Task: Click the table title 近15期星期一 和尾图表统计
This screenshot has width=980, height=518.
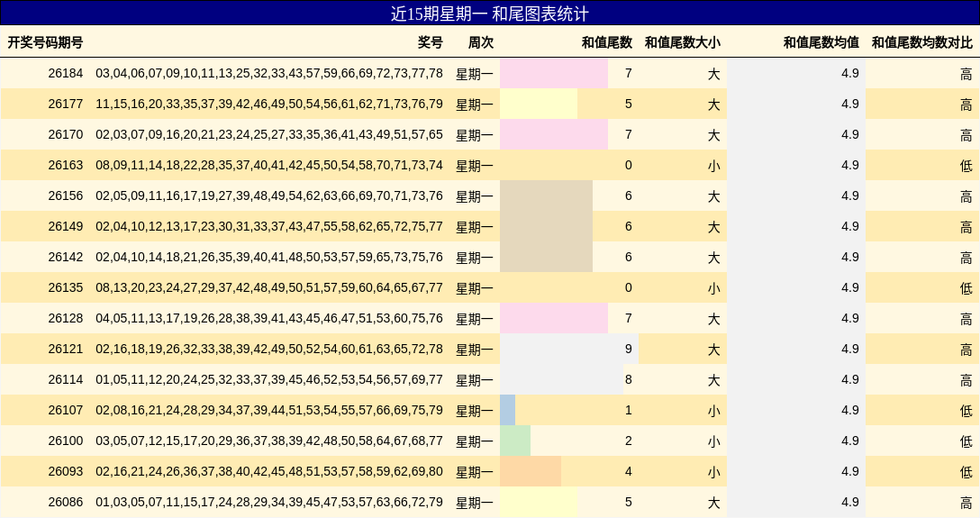Action: [489, 14]
